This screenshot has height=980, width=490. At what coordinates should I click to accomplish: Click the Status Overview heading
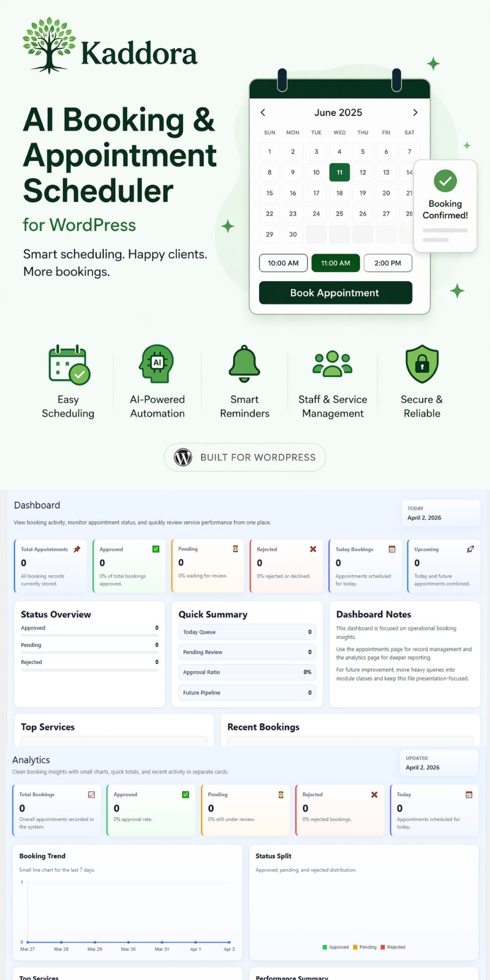tap(56, 614)
